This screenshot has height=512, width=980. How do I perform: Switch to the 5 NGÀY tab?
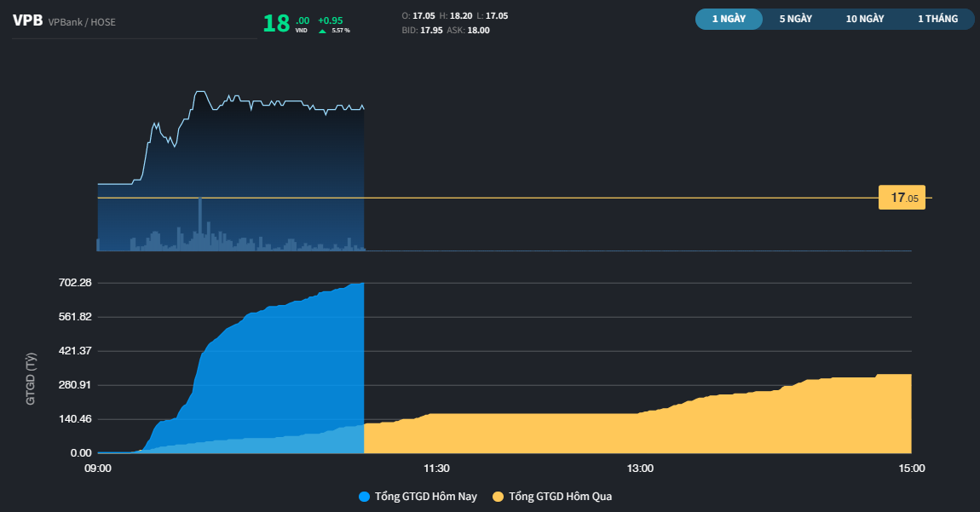pyautogui.click(x=795, y=19)
